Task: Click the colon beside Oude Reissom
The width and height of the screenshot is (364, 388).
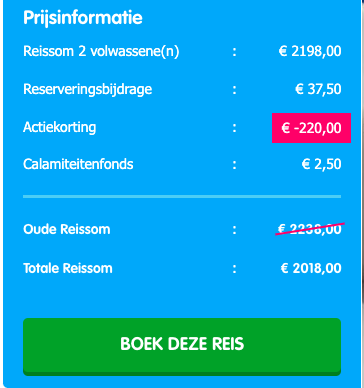Action: pyautogui.click(x=235, y=230)
